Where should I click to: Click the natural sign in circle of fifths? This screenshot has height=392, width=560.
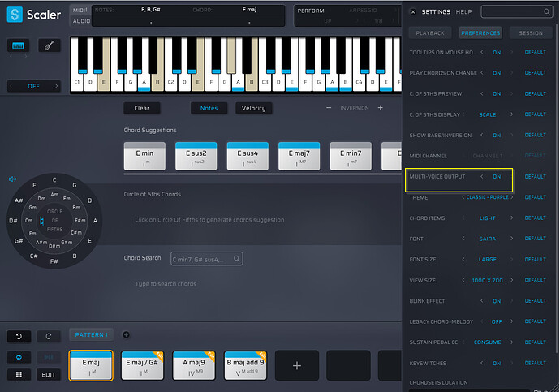pos(41,221)
